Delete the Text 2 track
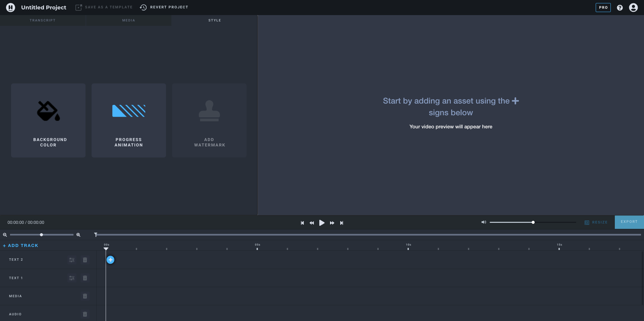The width and height of the screenshot is (644, 321). pos(85,260)
